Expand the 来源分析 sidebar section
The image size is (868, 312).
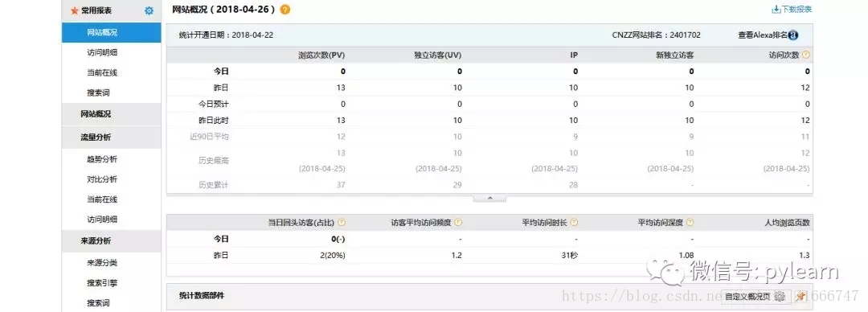(111, 241)
